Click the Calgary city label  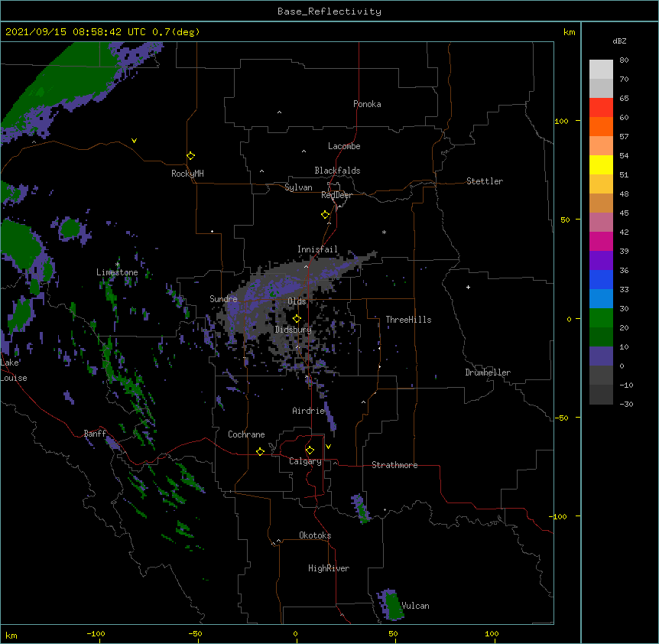coord(305,461)
